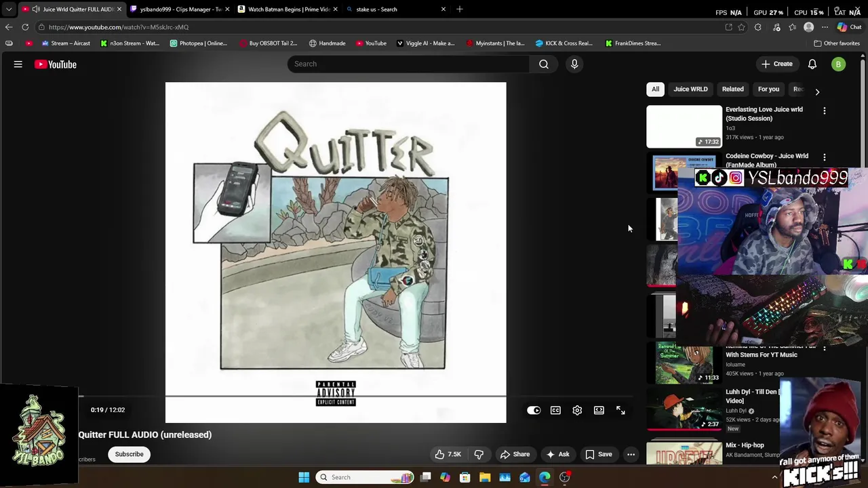
Task: Focus the YouTube search box
Action: click(x=408, y=64)
